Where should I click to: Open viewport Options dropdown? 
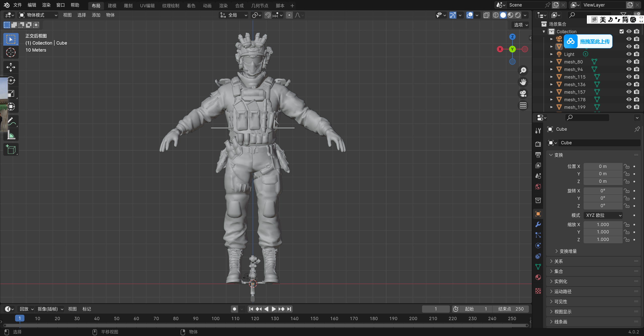(x=520, y=25)
